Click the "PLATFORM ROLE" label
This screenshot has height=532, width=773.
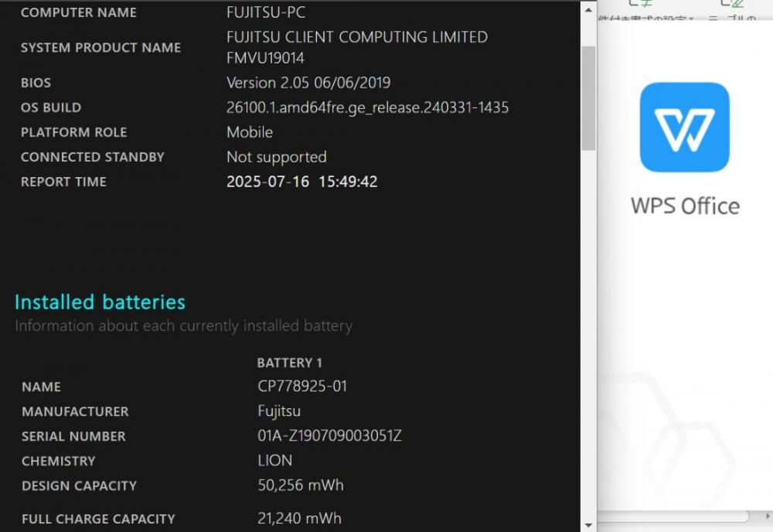(74, 132)
